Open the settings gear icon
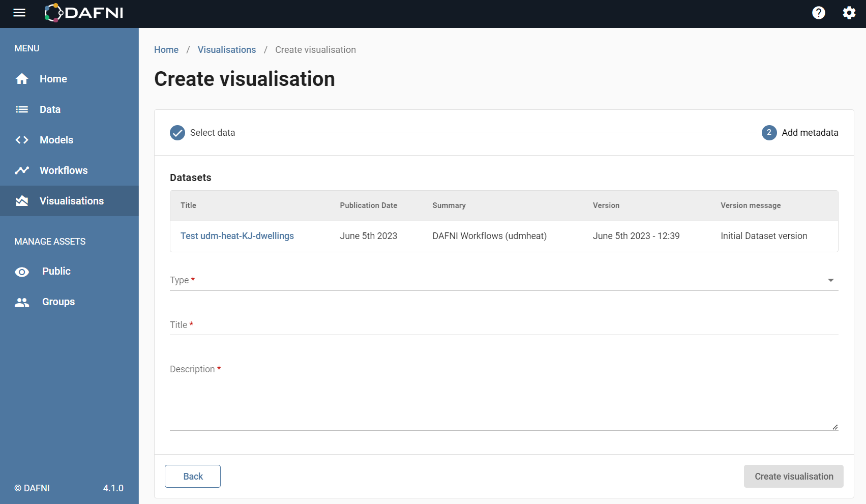 [x=849, y=13]
